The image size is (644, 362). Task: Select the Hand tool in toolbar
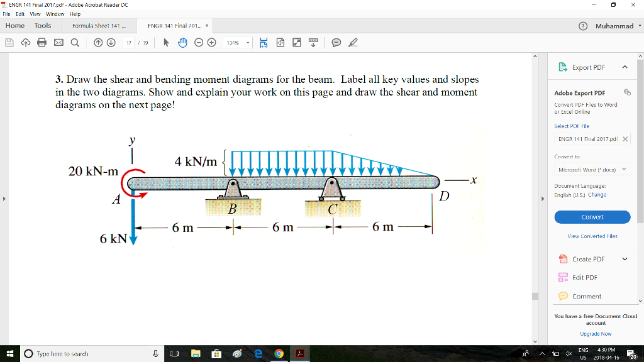click(x=182, y=42)
